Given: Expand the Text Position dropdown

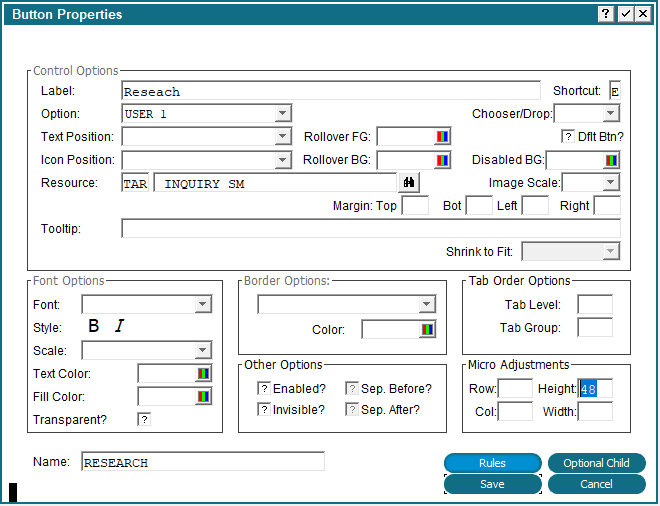Looking at the screenshot, I should (283, 136).
